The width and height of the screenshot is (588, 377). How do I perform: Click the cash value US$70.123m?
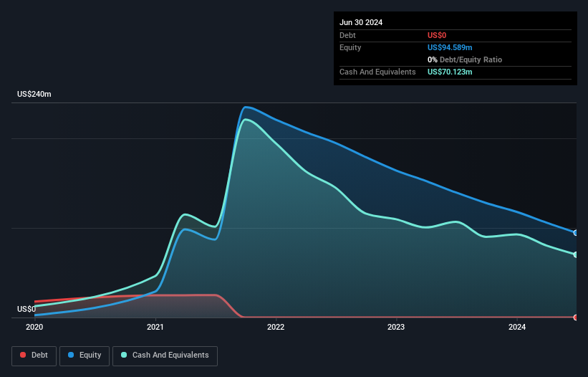450,72
